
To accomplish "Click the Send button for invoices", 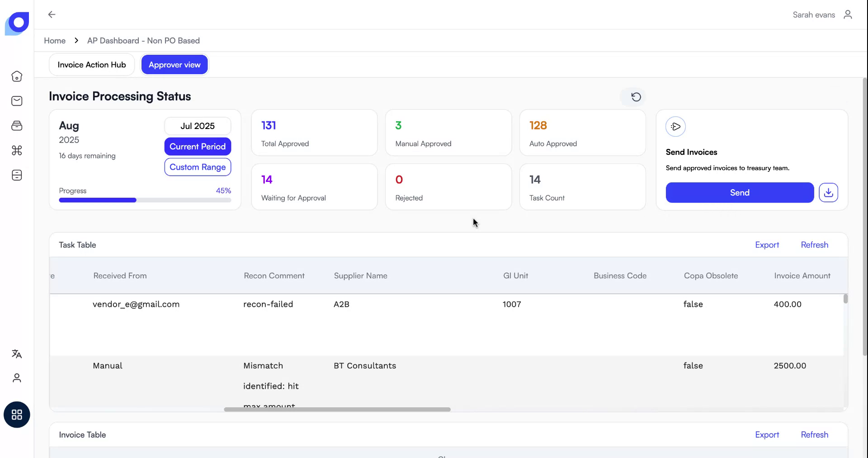I will (x=739, y=192).
